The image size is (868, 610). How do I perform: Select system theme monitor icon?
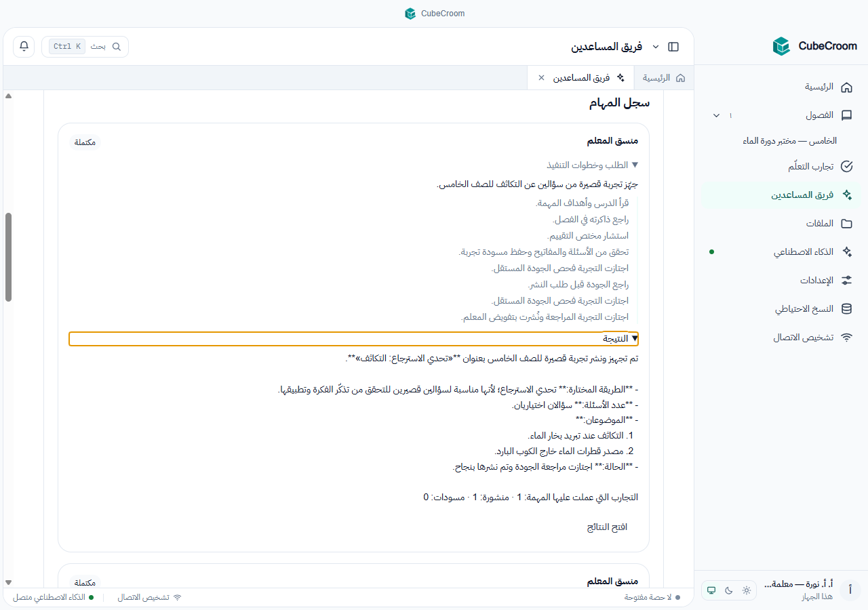click(x=711, y=590)
